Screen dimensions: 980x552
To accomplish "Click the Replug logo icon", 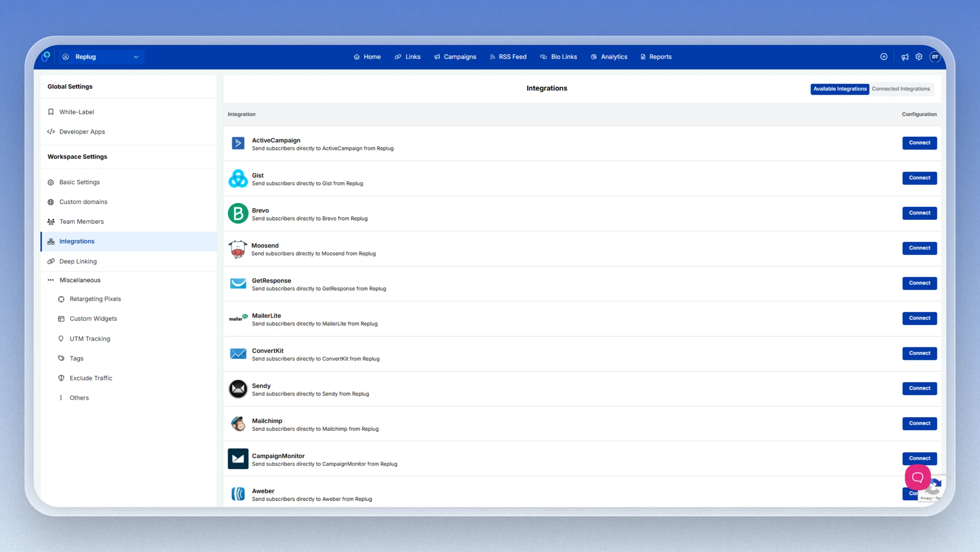I will (46, 56).
